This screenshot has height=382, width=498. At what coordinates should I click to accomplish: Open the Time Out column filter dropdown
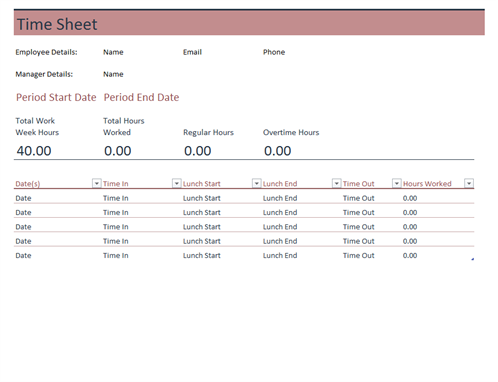(396, 183)
